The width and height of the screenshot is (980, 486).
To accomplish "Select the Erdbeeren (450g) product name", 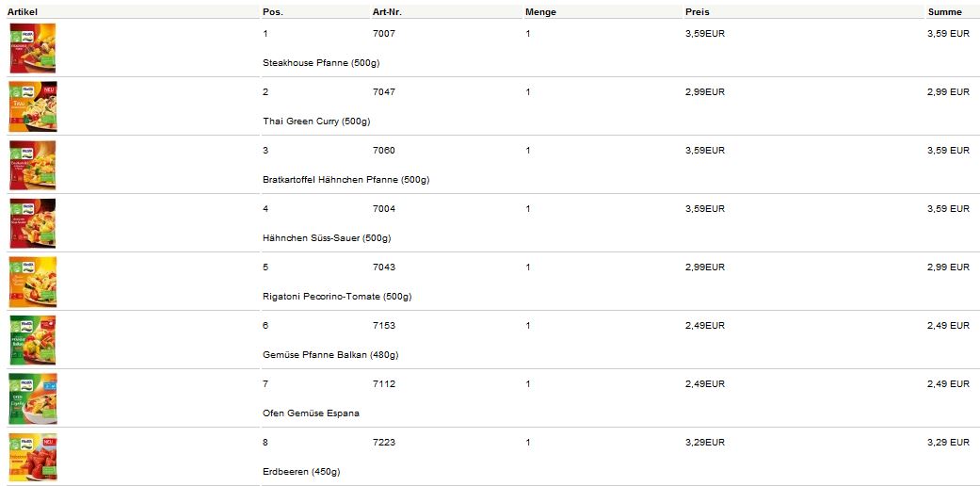I will point(301,472).
